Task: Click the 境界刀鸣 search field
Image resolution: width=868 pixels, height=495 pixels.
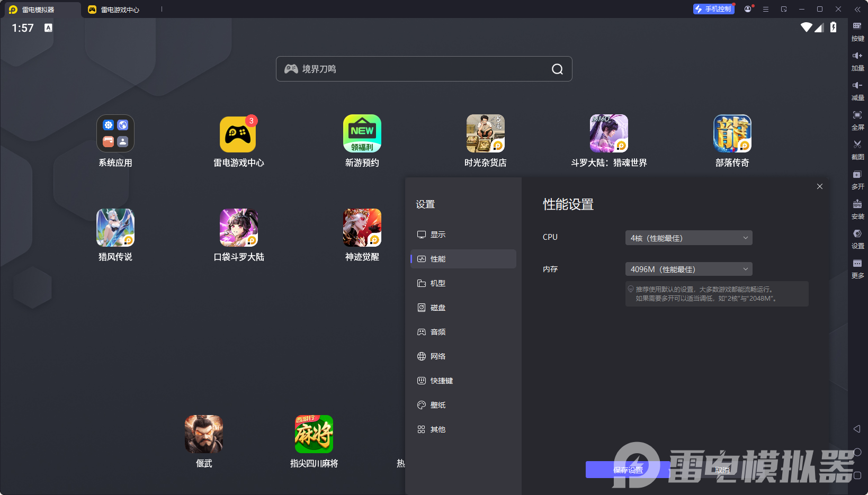Action: coord(424,69)
